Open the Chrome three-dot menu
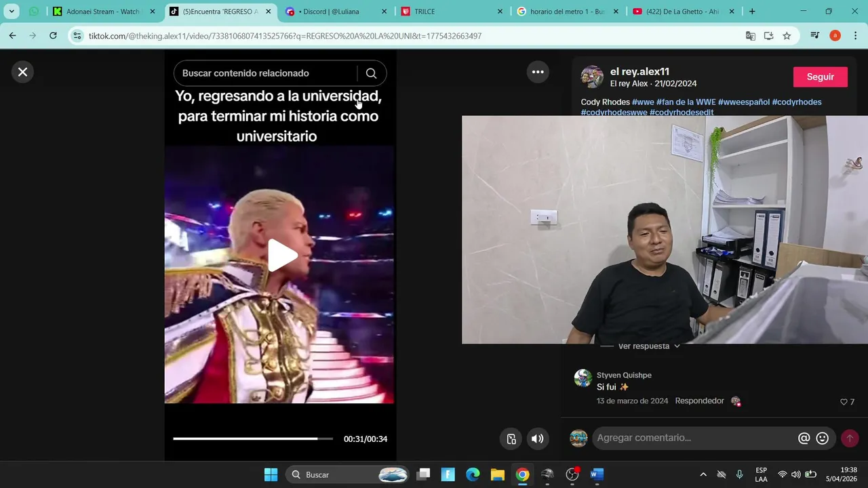 pos(854,36)
